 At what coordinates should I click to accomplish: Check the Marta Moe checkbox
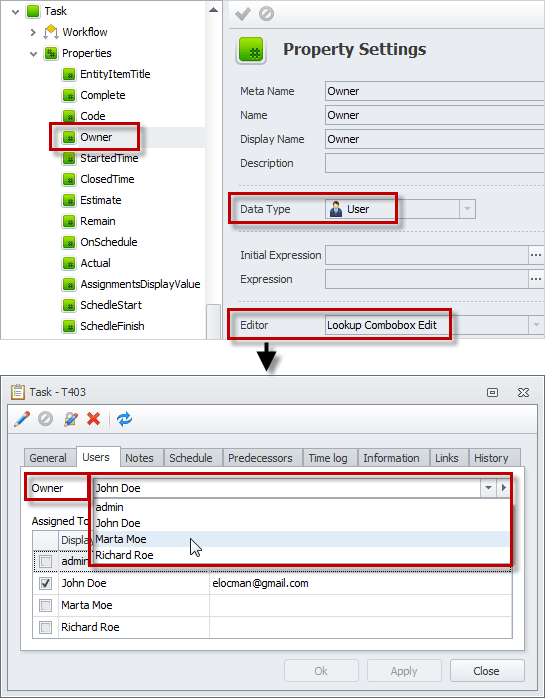tap(45, 605)
